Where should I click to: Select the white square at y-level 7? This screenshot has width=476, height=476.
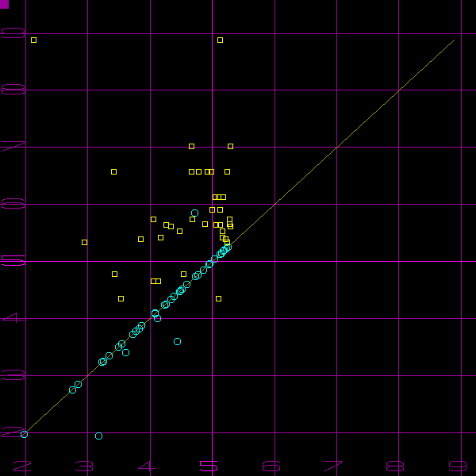point(230,146)
